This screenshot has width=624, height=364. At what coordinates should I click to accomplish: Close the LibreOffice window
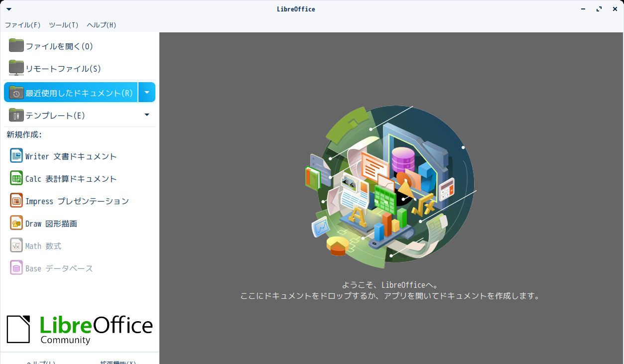[615, 9]
